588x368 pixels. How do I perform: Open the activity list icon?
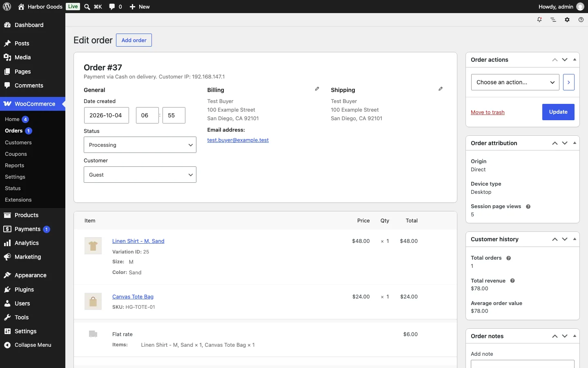553,20
